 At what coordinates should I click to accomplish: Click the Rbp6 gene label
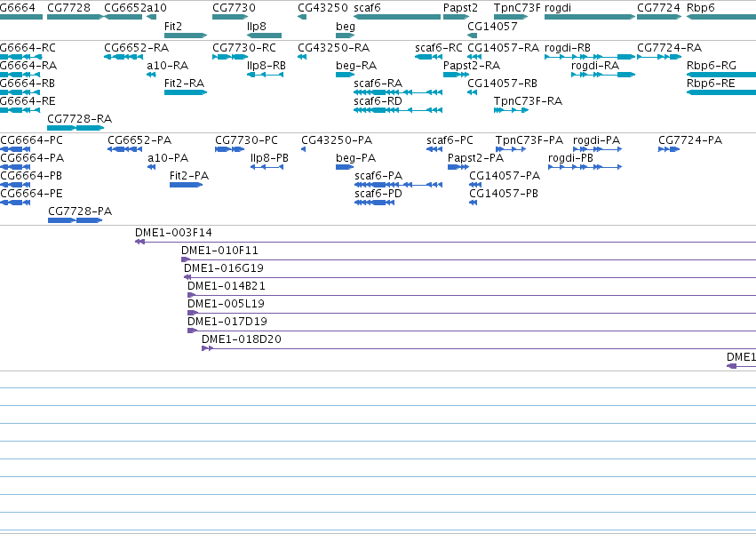coord(701,8)
